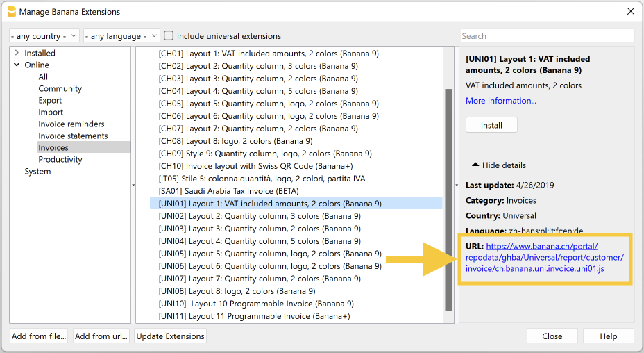Click the extensions list vertical scrollbar
Viewport: 644px width, 353px height.
pyautogui.click(x=448, y=200)
